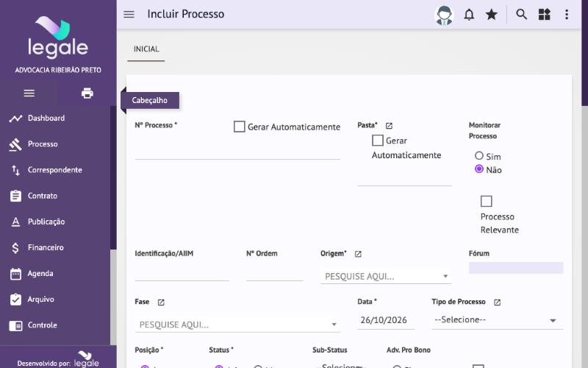Click the Pasta input field
This screenshot has height=368, width=588.
[x=404, y=177]
